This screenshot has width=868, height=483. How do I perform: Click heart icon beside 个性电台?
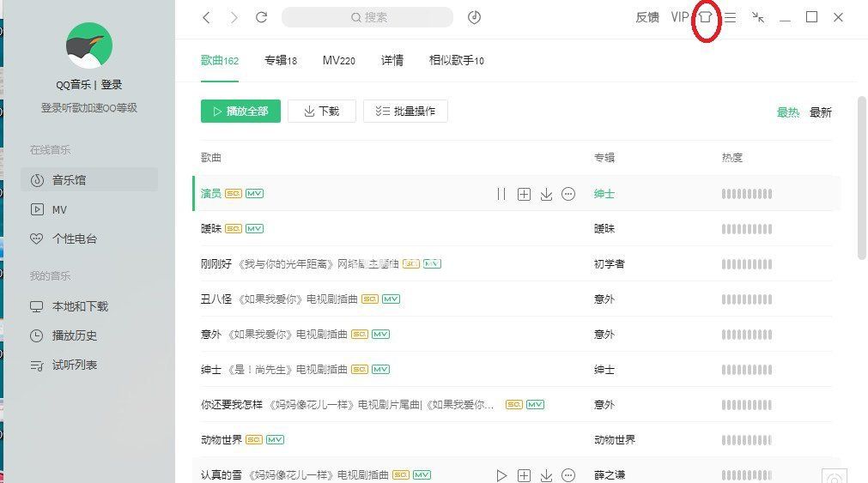37,239
